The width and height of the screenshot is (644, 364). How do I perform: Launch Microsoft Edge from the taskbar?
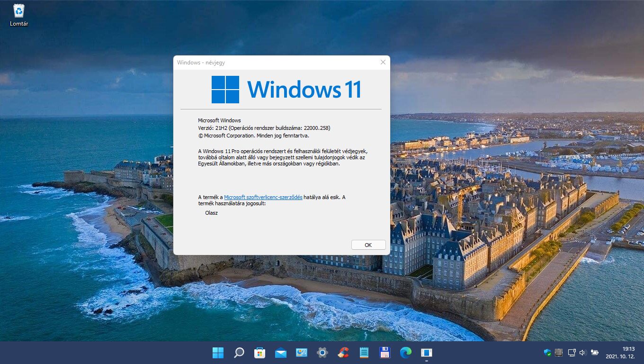pos(406,353)
